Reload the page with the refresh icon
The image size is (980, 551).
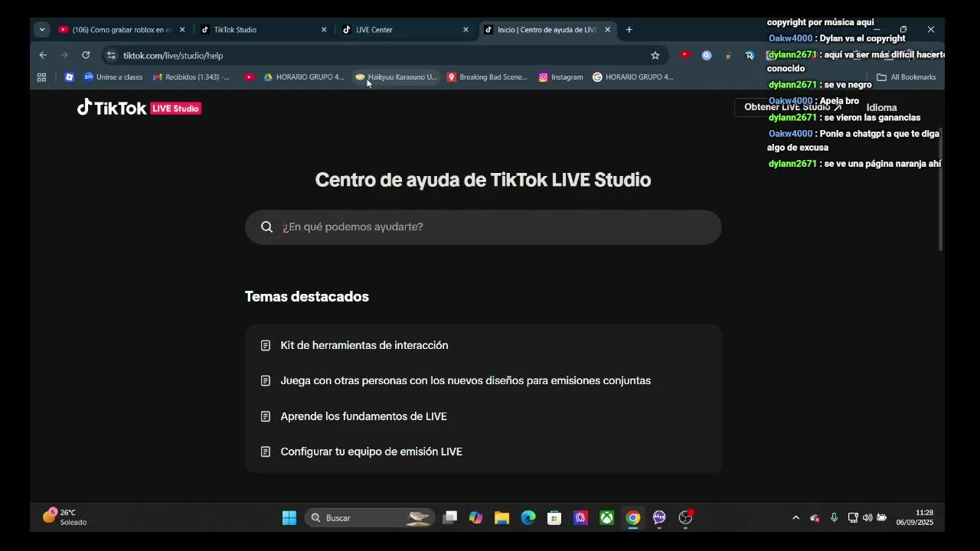point(86,55)
